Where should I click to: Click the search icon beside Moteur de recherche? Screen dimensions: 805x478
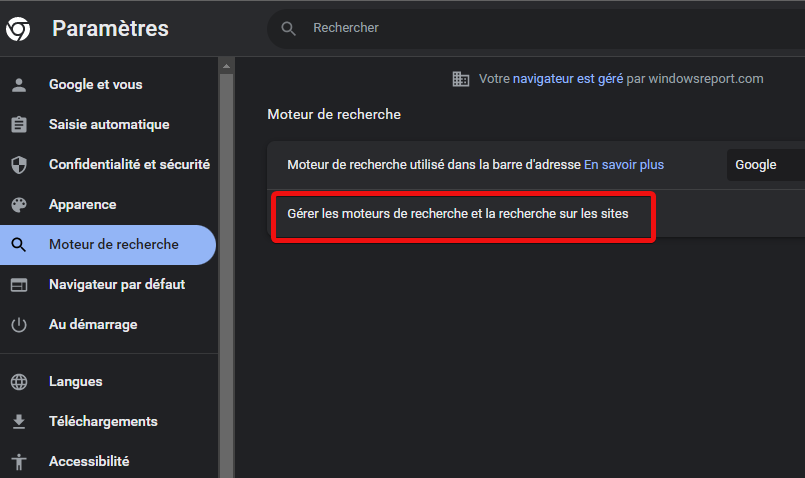tap(19, 244)
